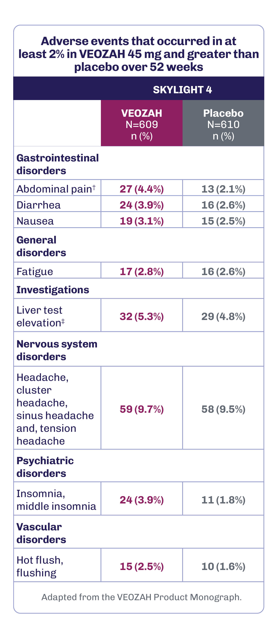The image size is (276, 644).
Task: Click the SKYLIGHT 4 header bar
Action: (182, 89)
